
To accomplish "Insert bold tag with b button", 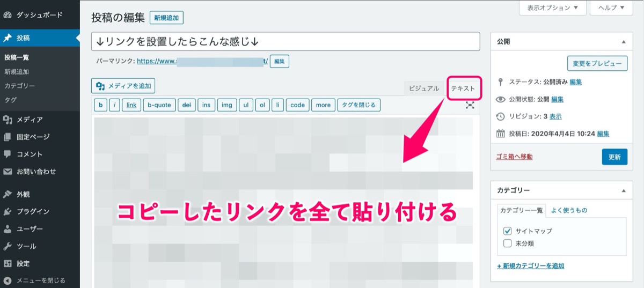I will tap(100, 105).
